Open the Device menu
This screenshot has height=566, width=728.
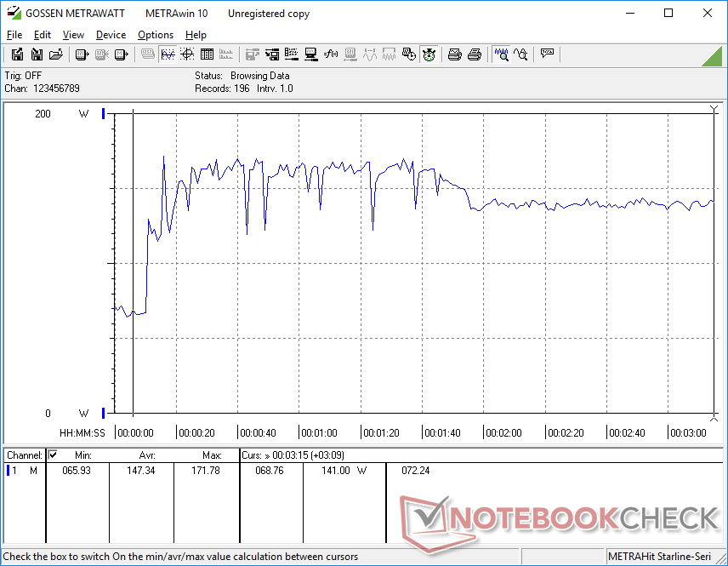point(111,35)
